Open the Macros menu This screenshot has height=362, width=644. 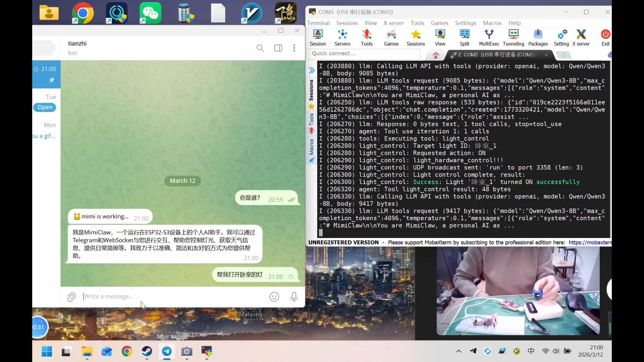492,23
